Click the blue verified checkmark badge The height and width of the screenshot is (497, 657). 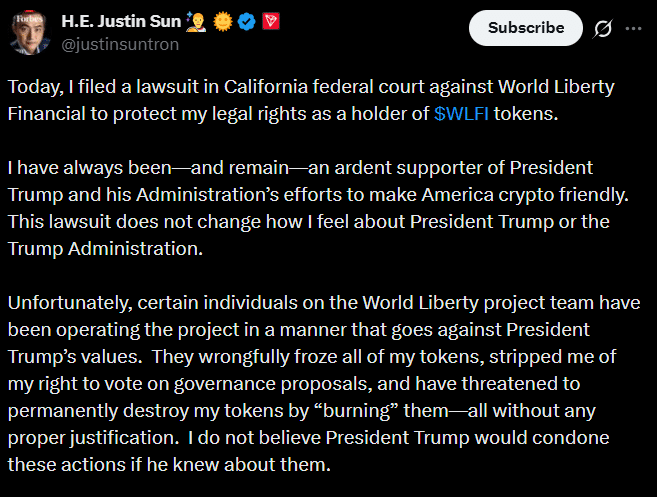tap(243, 21)
